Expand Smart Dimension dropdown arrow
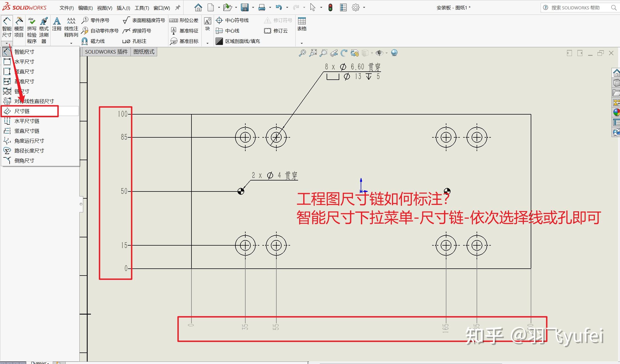620x364 pixels. click(7, 43)
